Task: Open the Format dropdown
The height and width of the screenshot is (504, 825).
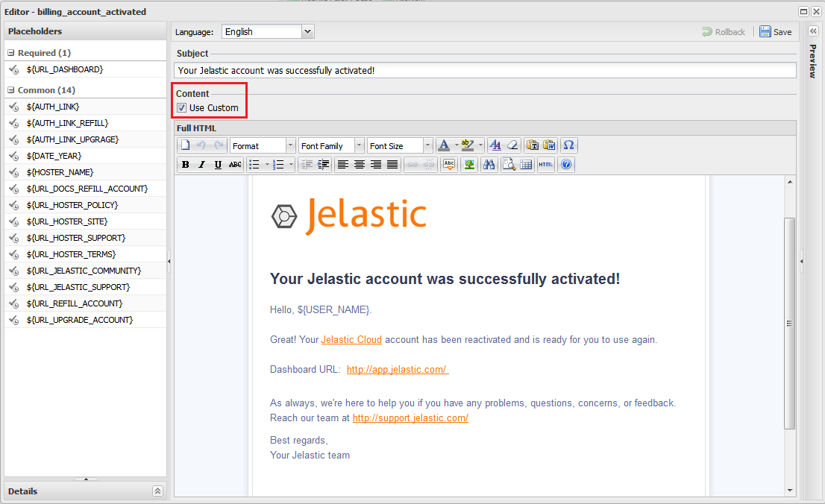Action: [x=290, y=145]
